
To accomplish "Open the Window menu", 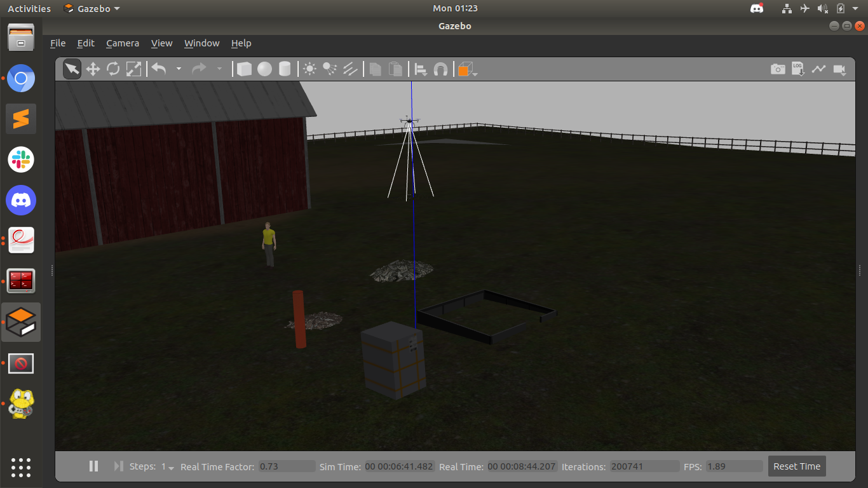I will point(201,43).
